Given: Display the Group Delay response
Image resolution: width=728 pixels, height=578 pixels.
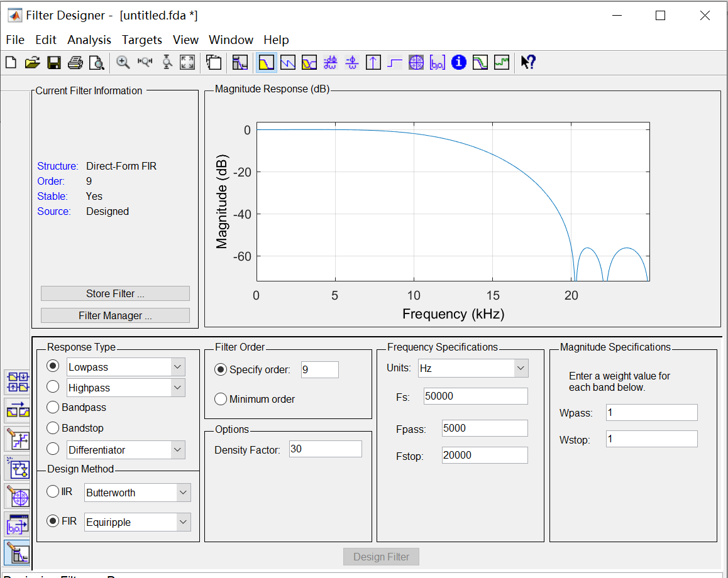Looking at the screenshot, I should point(330,62).
